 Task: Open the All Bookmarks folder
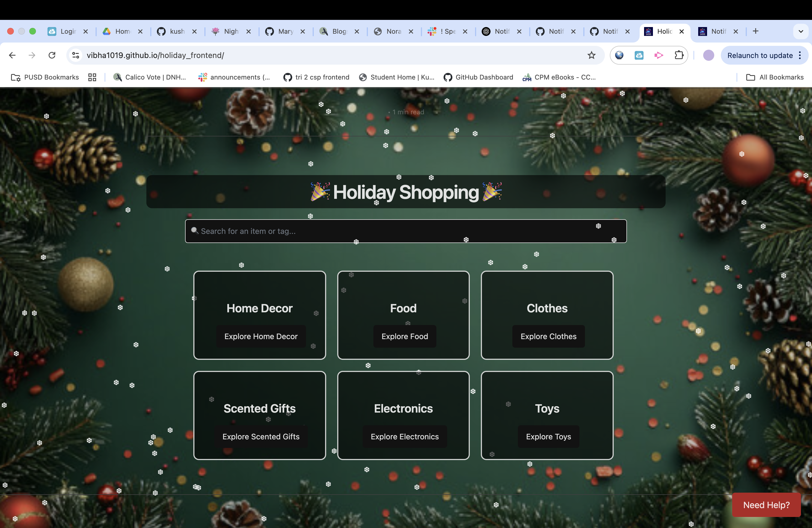775,77
